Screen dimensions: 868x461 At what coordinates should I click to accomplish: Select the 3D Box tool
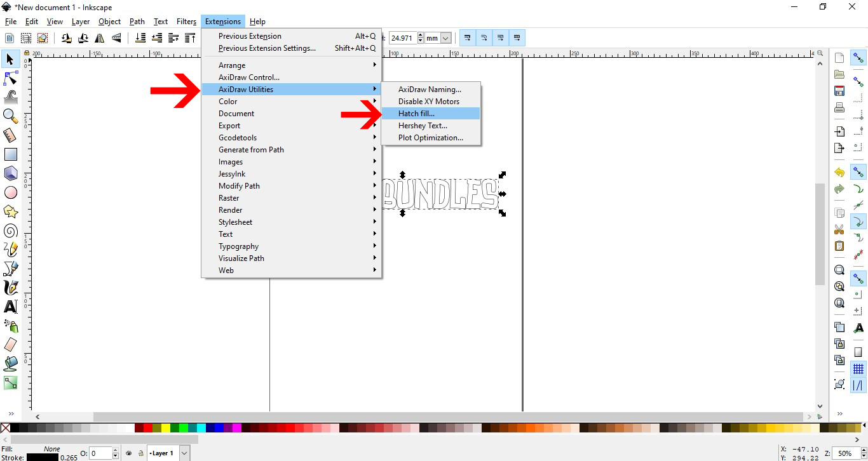click(10, 173)
